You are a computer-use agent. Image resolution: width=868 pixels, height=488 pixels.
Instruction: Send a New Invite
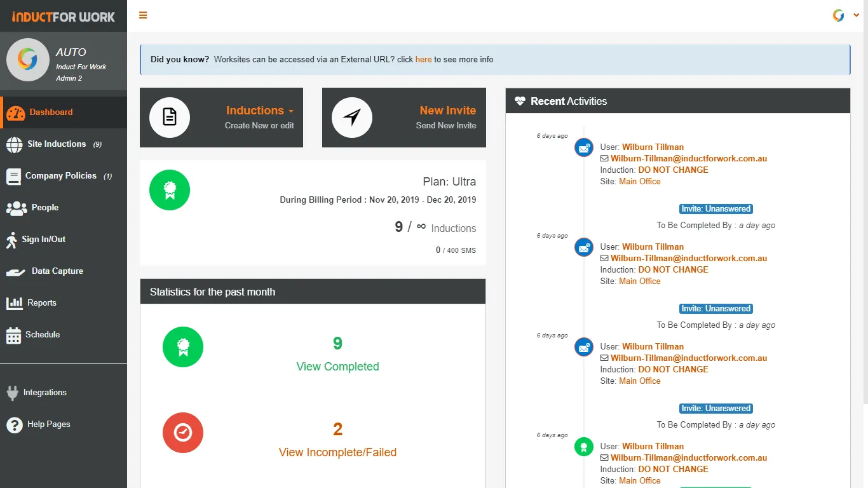pos(448,111)
